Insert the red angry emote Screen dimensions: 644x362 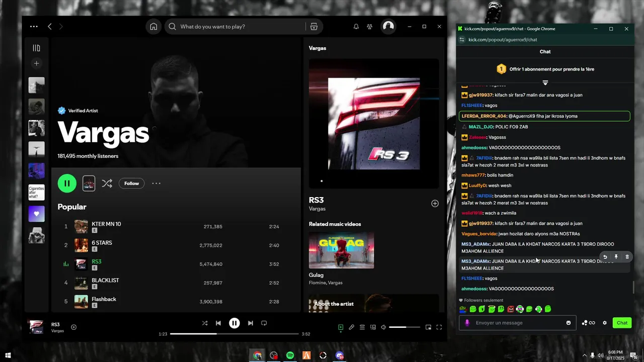pos(511,309)
